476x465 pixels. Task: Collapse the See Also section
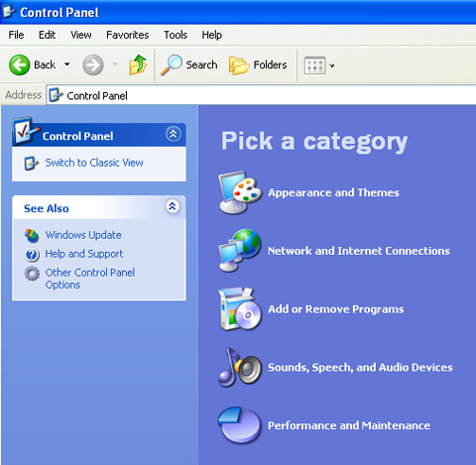point(173,206)
